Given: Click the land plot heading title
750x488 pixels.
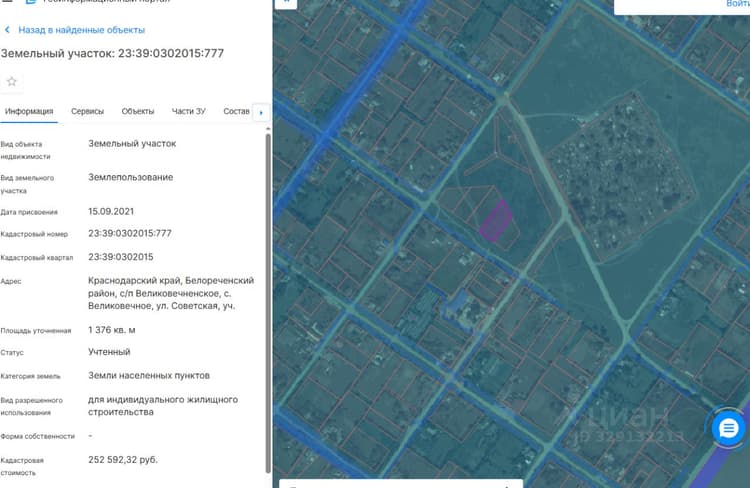Looking at the screenshot, I should [x=112, y=53].
